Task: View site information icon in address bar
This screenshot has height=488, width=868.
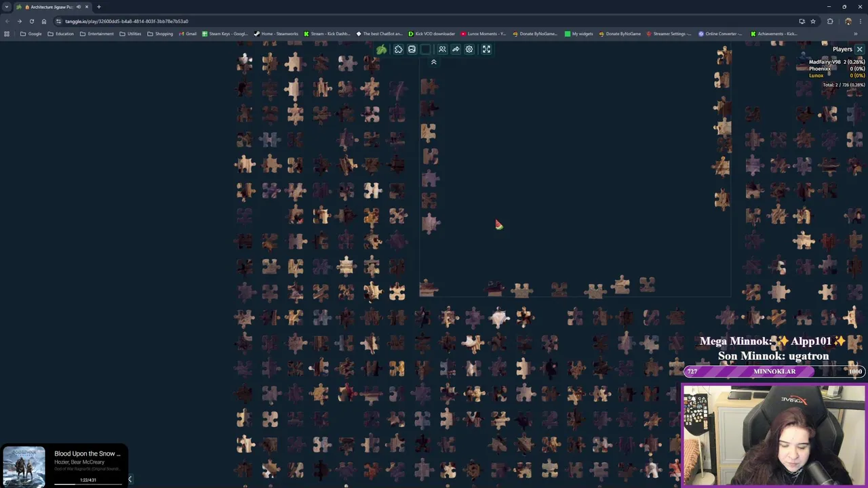Action: (x=59, y=21)
